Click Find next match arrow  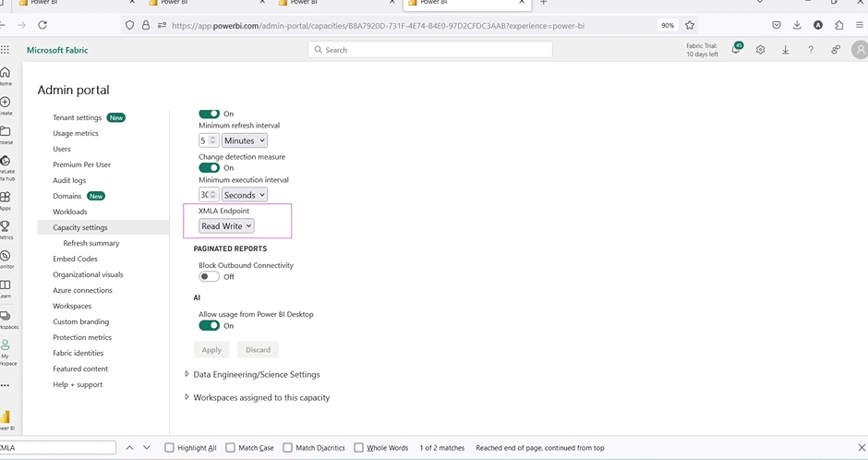[x=147, y=447]
